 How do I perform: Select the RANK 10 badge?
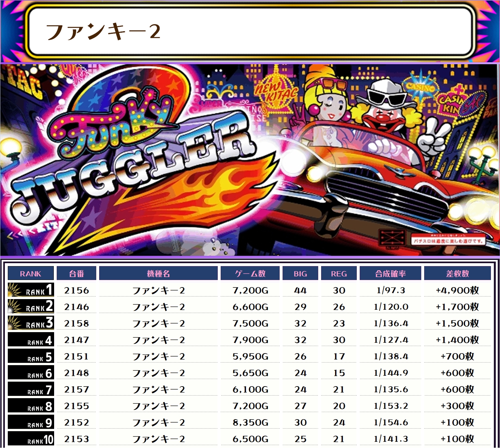pyautogui.click(x=31, y=439)
